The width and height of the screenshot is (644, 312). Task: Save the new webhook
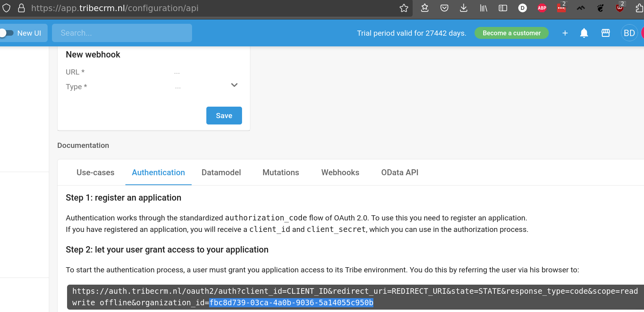click(x=224, y=115)
